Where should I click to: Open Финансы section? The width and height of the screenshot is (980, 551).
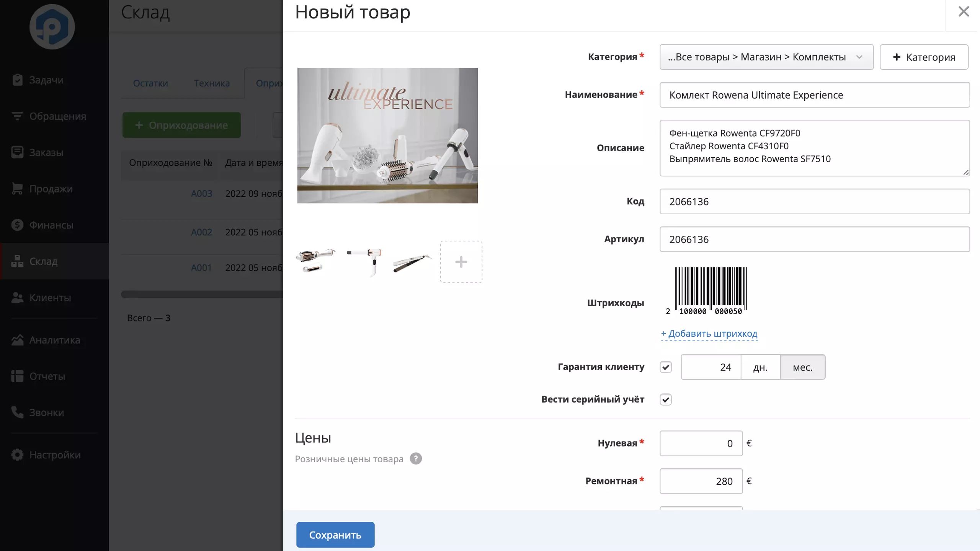[54, 225]
